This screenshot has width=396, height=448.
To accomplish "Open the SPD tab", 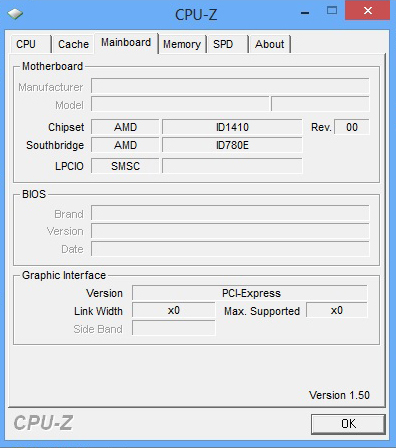I will coord(227,44).
